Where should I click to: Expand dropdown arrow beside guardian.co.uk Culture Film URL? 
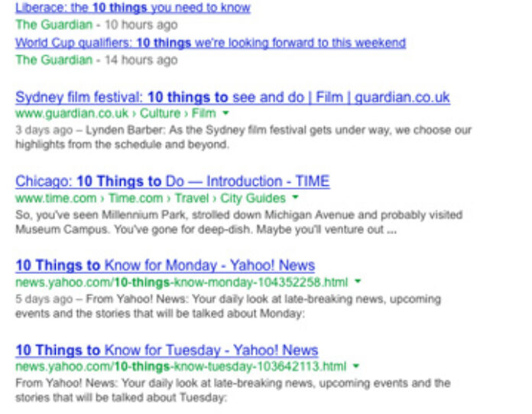(x=225, y=114)
